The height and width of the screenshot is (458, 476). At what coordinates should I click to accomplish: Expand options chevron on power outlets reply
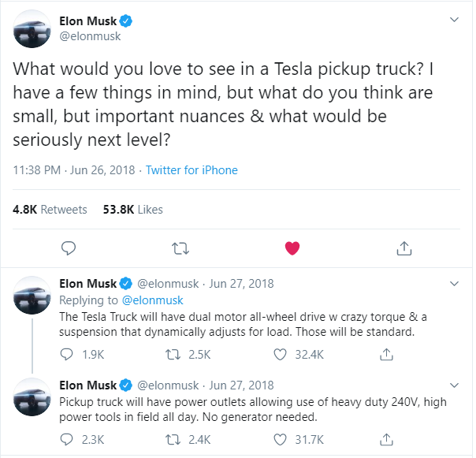click(x=454, y=385)
